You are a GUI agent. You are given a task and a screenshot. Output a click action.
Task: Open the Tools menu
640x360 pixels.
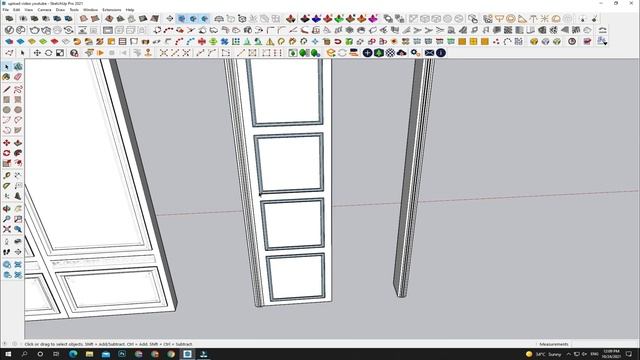pos(74,10)
